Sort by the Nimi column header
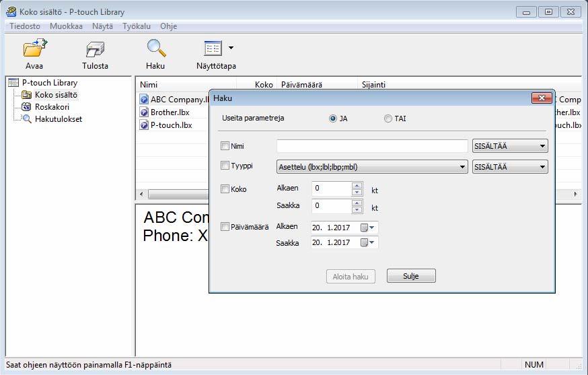Image resolution: width=588 pixels, height=375 pixels. [186, 84]
